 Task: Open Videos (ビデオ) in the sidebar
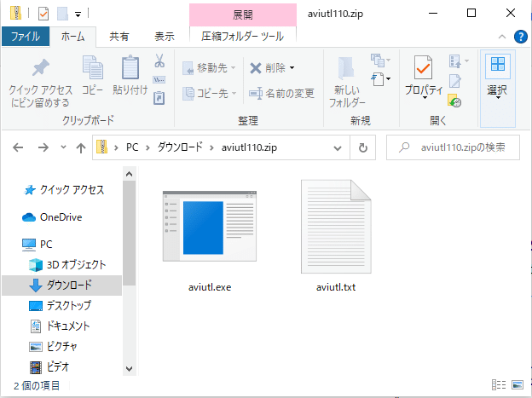coord(49,366)
